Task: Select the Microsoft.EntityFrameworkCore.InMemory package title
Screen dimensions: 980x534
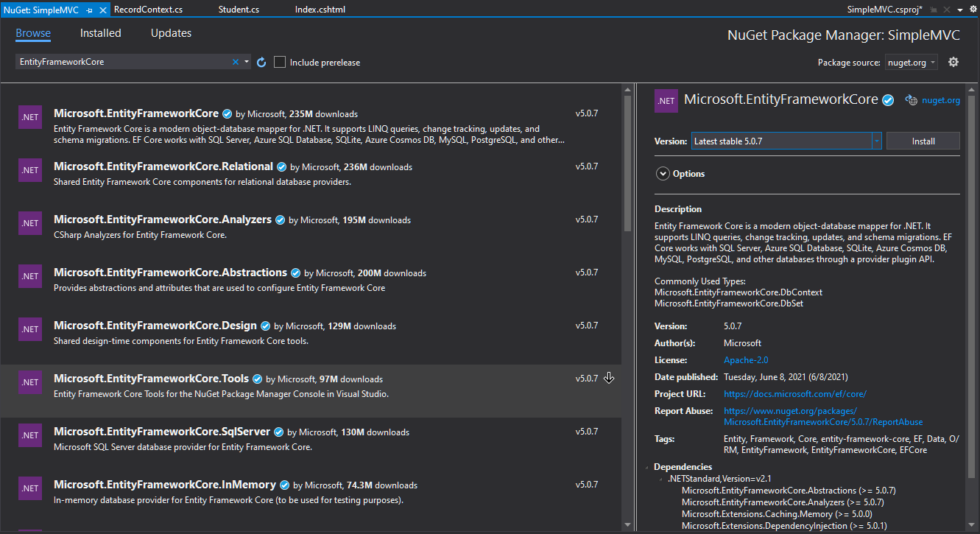Action: tap(165, 485)
